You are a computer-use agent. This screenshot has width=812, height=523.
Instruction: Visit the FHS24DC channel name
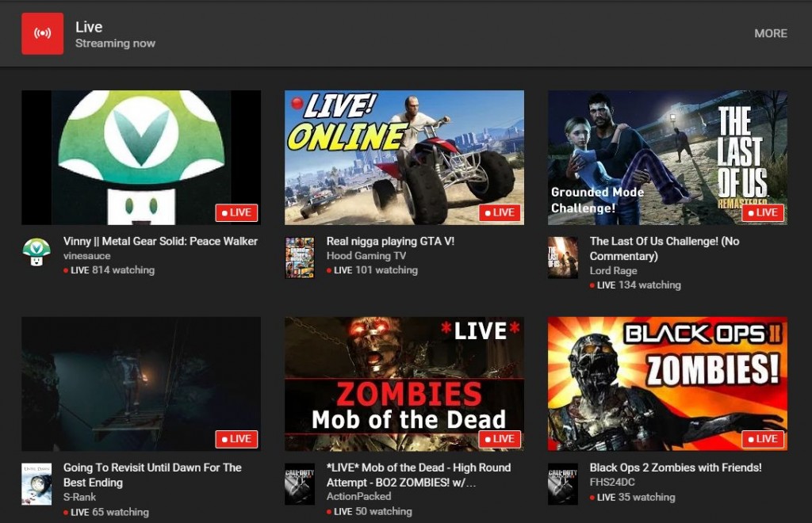[x=612, y=482]
